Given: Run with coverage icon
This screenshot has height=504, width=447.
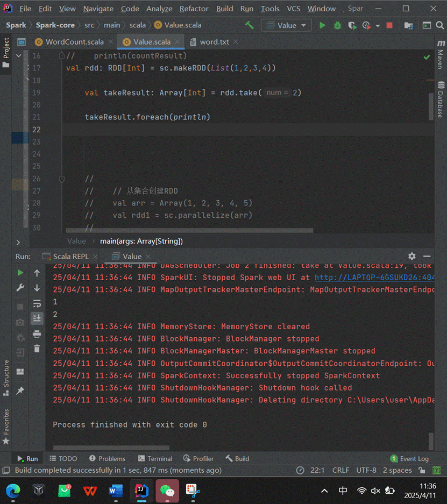Looking at the screenshot, I should point(352,25).
